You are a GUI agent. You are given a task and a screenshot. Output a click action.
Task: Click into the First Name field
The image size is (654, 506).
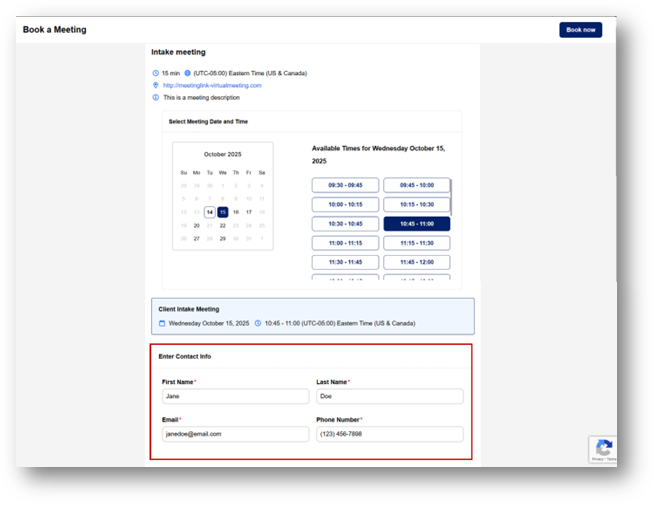(x=235, y=396)
